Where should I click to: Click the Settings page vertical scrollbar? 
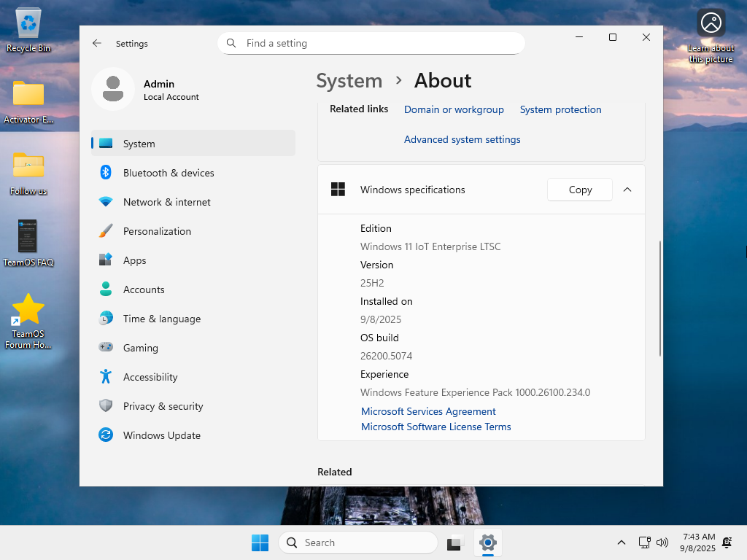[x=659, y=298]
